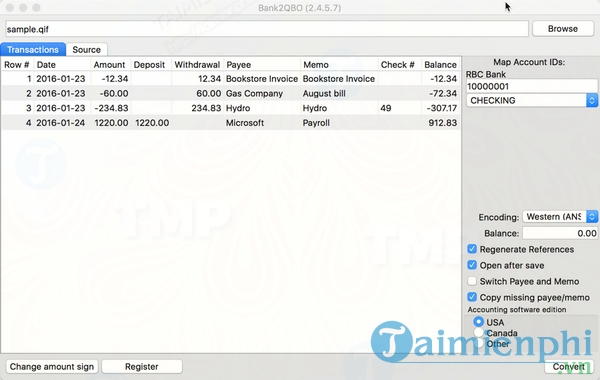
Task: Toggle Copy missing payee/memo checkbox
Action: (x=472, y=297)
